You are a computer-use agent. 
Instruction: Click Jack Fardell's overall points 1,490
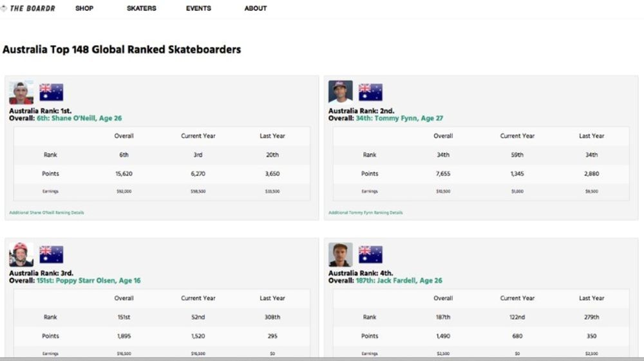tap(443, 336)
